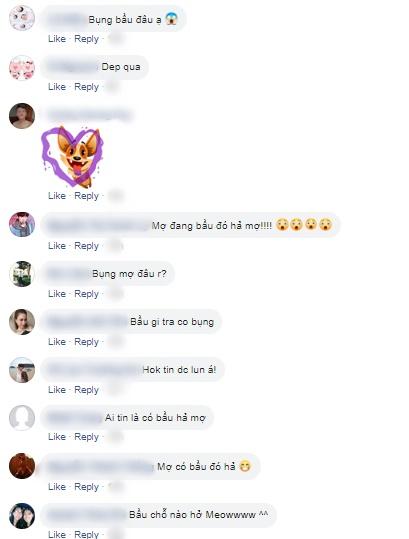Open avatar beside 'Hok tin dc lun á!'

[22, 370]
